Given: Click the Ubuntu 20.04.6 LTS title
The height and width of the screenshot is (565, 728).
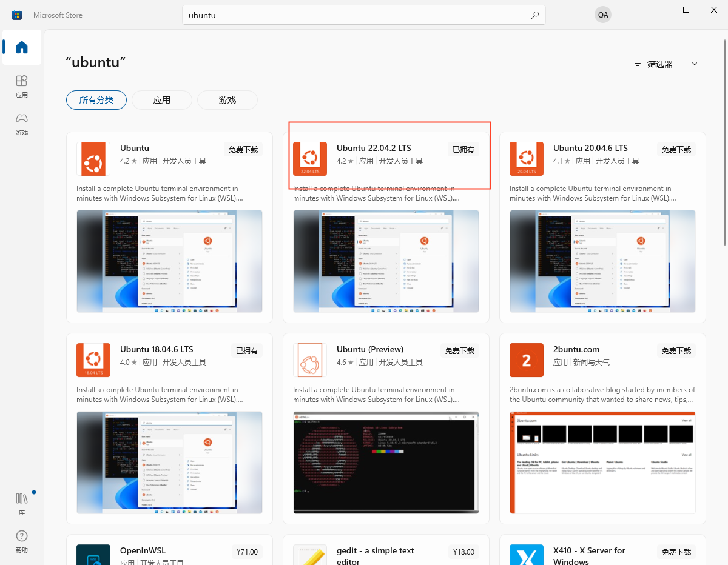Looking at the screenshot, I should (x=590, y=148).
